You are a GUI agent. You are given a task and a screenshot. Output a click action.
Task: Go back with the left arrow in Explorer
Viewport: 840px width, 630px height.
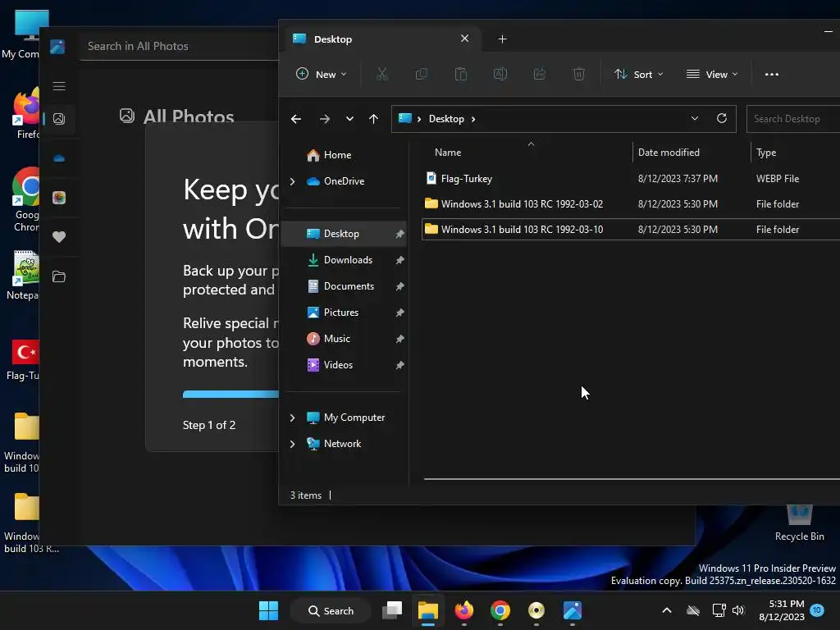295,119
